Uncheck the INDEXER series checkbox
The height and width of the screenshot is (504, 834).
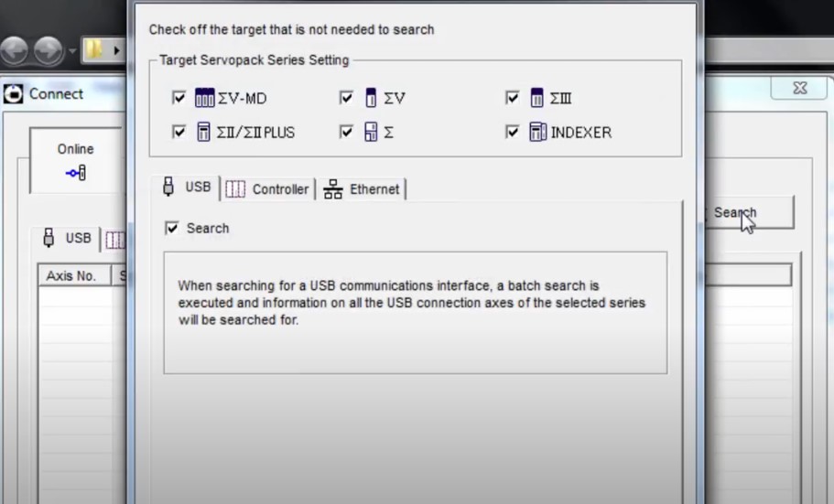tap(513, 132)
